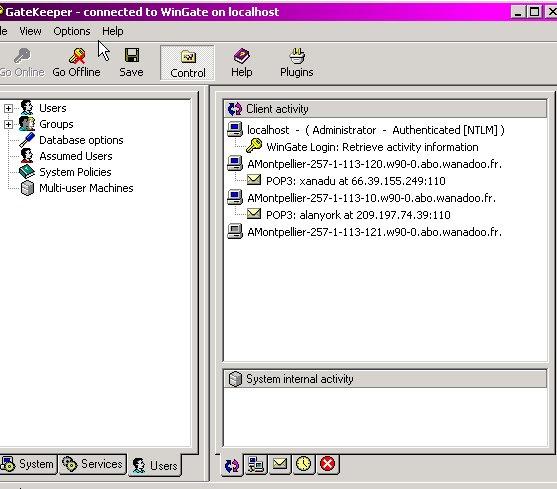The width and height of the screenshot is (557, 489).
Task: Toggle the Control toolbar button
Action: coord(188,63)
